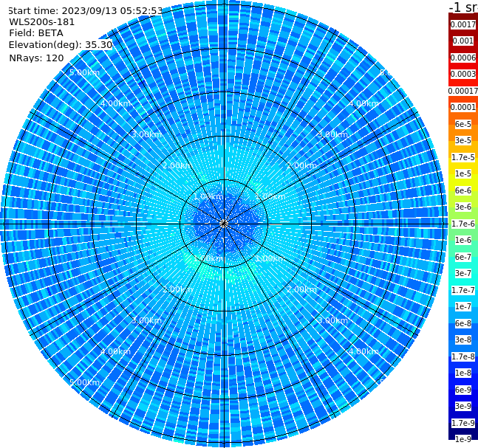
Task: Click the 0.001 colorbar tick label
Action: [463, 41]
